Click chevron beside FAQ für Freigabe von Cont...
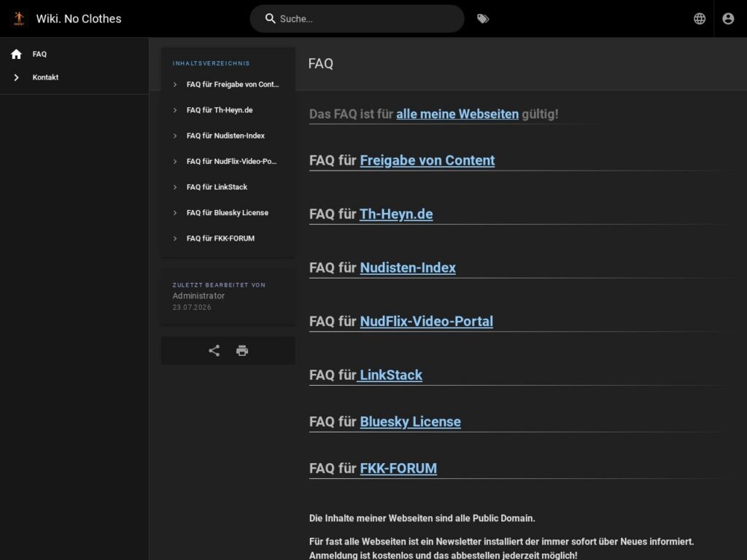Viewport: 747px width, 560px height. point(175,85)
